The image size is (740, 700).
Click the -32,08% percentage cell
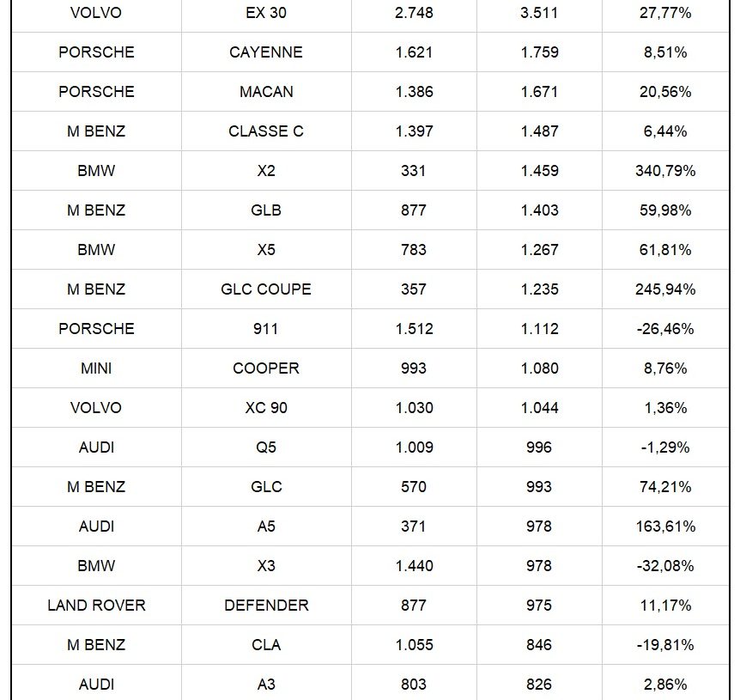(665, 566)
